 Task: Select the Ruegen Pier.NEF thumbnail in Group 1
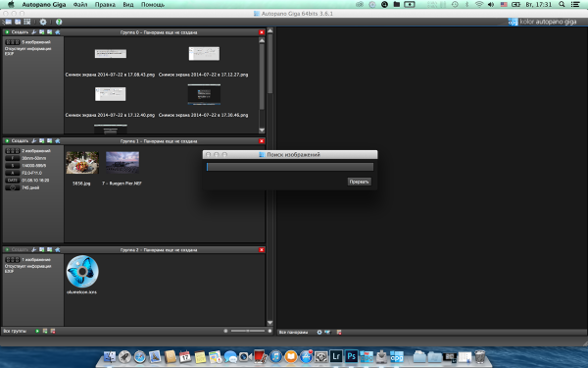point(122,162)
